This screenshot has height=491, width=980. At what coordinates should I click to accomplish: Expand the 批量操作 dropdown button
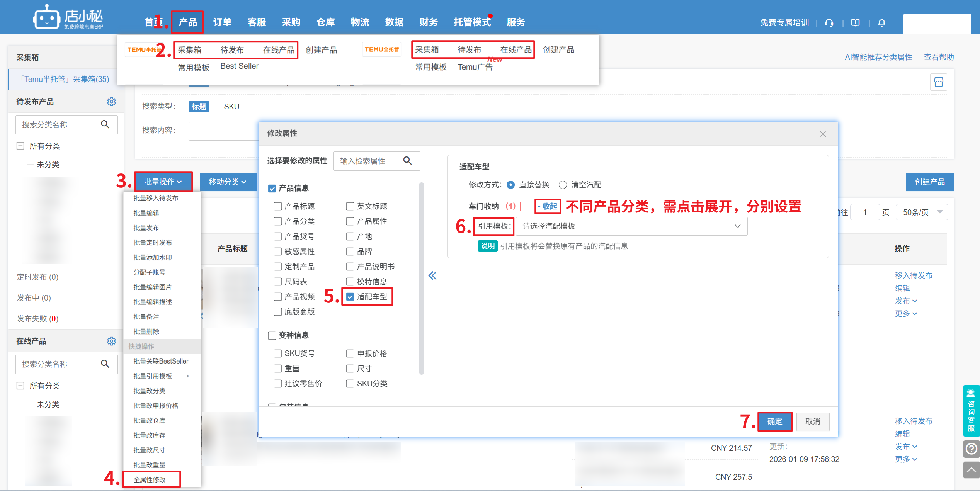point(163,182)
